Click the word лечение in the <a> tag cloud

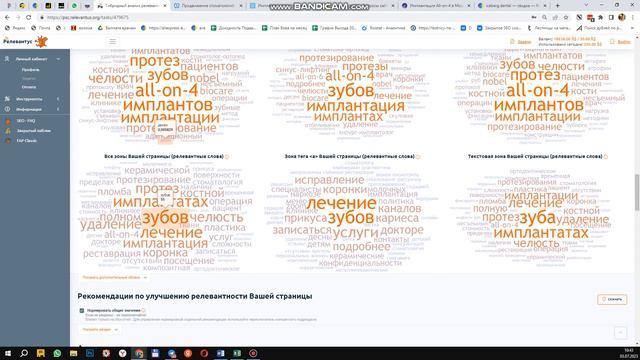point(341,203)
